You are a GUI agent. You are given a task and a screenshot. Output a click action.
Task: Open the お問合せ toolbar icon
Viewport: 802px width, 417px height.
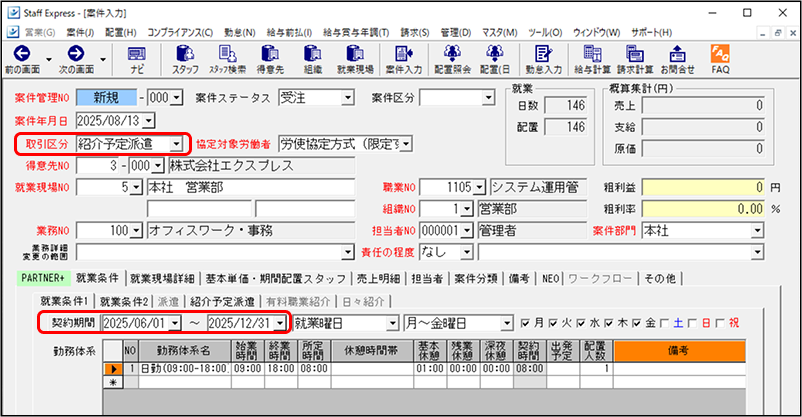(x=677, y=53)
